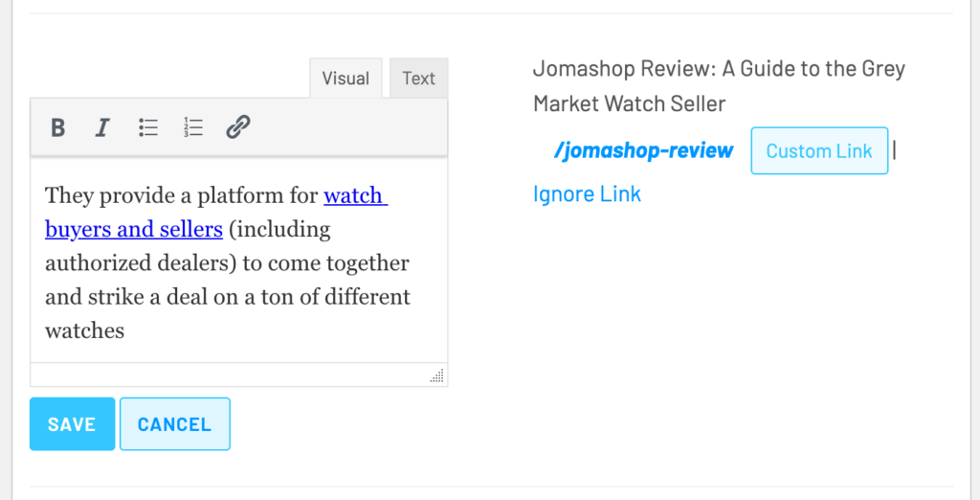Toggle bold formatting in the editor toolbar

[58, 127]
